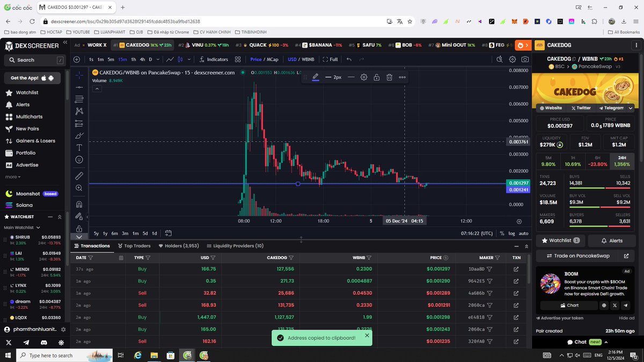Screen dimensions: 644x362
Task: Open chart settings gear in top toolbar
Action: point(513,60)
